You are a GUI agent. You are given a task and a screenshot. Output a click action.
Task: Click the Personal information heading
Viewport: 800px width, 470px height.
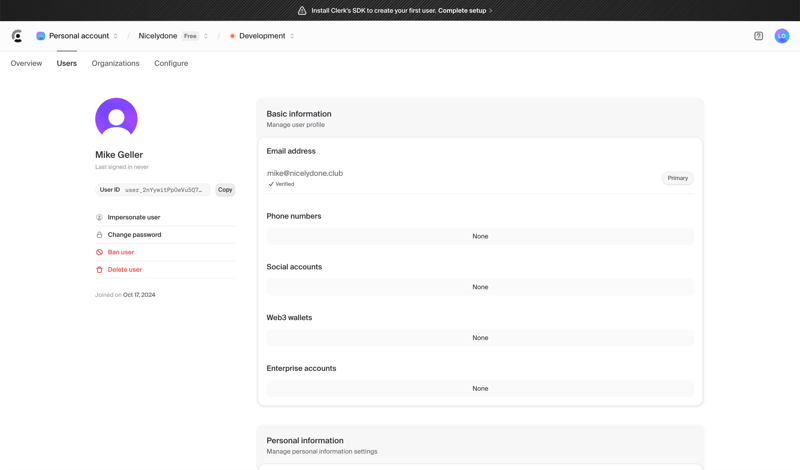click(305, 440)
